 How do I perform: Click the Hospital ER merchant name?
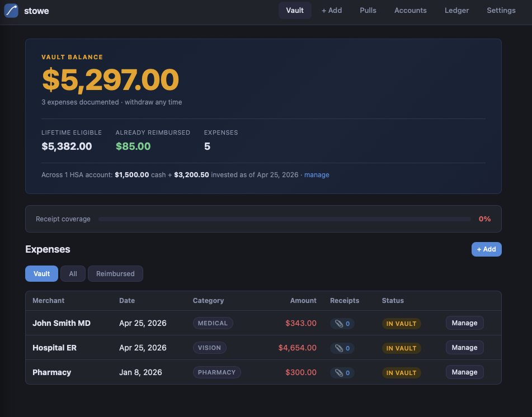point(55,348)
